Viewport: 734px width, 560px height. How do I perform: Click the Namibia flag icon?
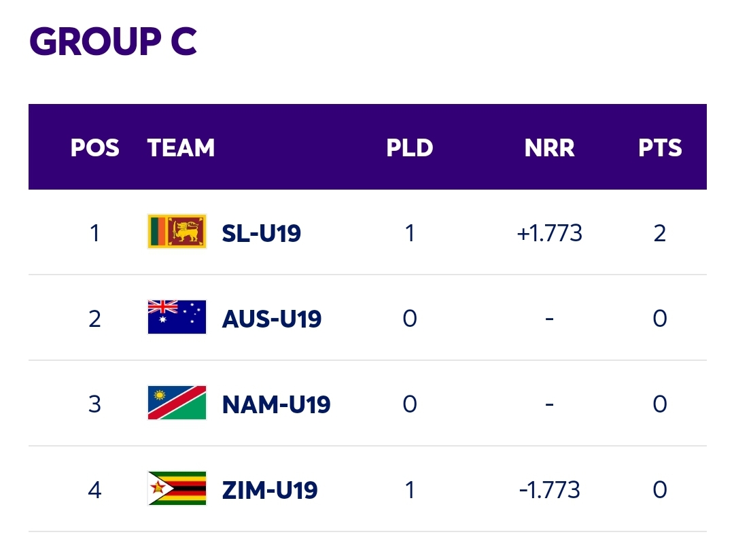click(177, 403)
